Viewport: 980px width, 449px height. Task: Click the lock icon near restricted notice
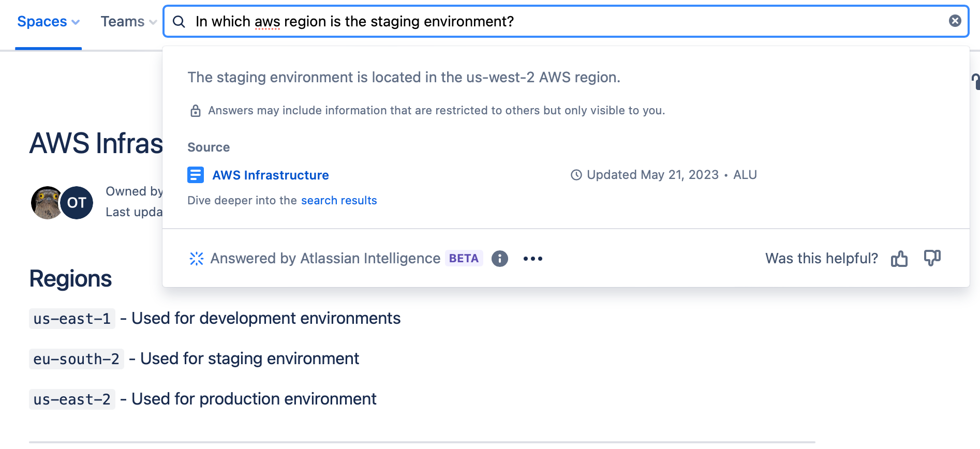196,111
